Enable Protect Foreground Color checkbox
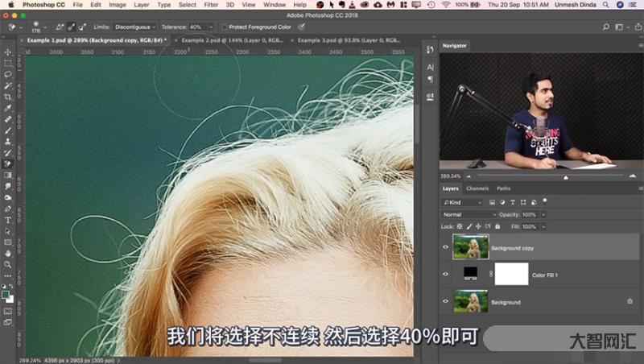The width and height of the screenshot is (644, 364). [225, 27]
